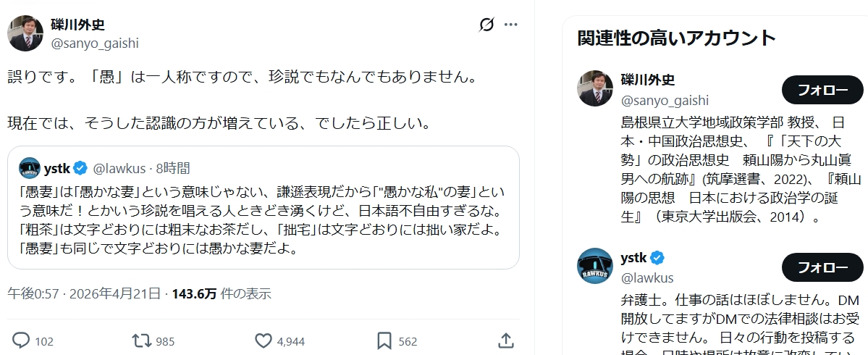The image size is (868, 355).
Task: Click the reply speech bubble icon
Action: point(22,341)
